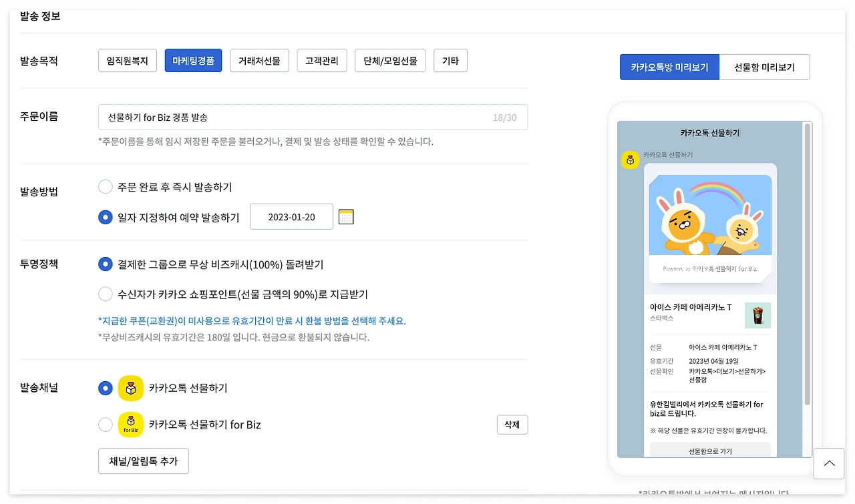
Task: Click the '채널/알림톡 추가' button
Action: coord(144,461)
